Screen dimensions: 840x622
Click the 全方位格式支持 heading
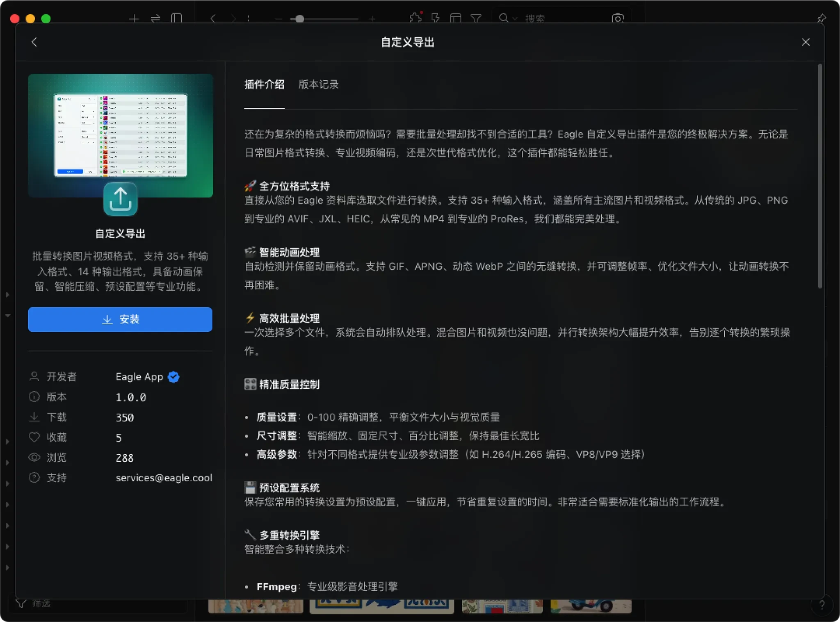point(294,186)
